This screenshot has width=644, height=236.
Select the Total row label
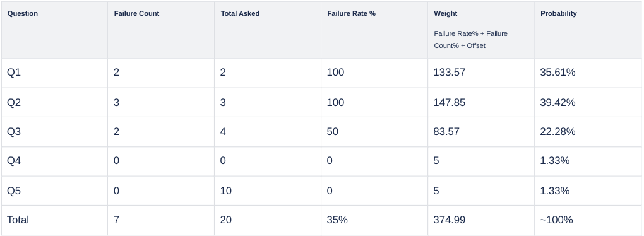point(18,220)
